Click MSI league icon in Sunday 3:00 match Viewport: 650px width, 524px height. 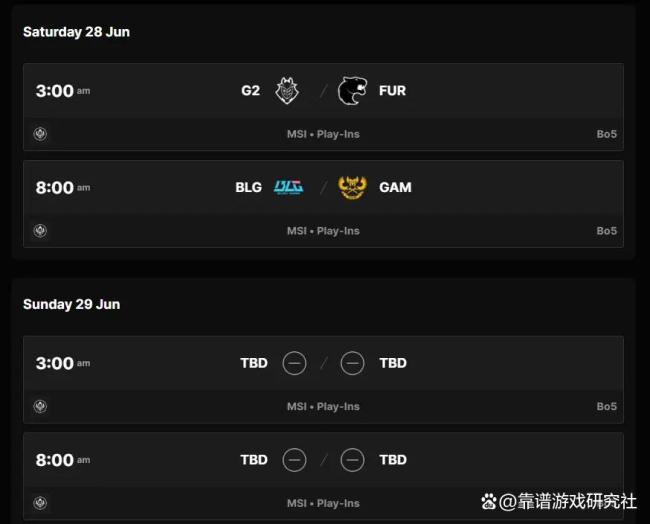pos(40,406)
